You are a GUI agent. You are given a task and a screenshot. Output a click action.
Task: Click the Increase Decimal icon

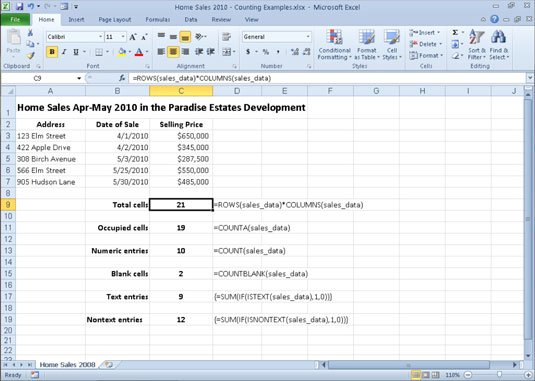pyautogui.click(x=295, y=52)
